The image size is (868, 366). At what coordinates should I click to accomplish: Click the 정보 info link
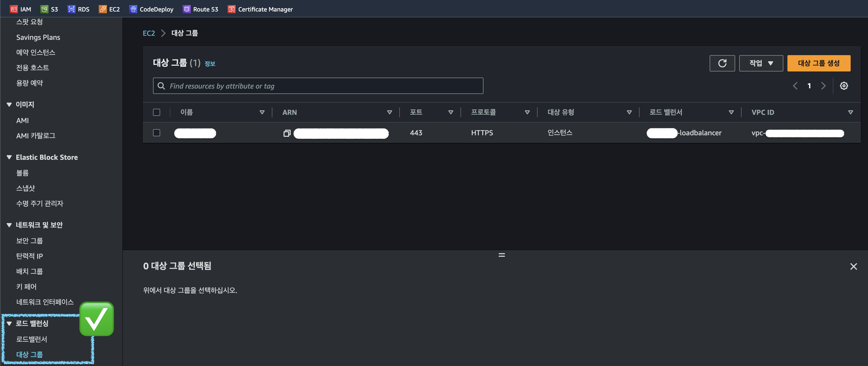210,63
